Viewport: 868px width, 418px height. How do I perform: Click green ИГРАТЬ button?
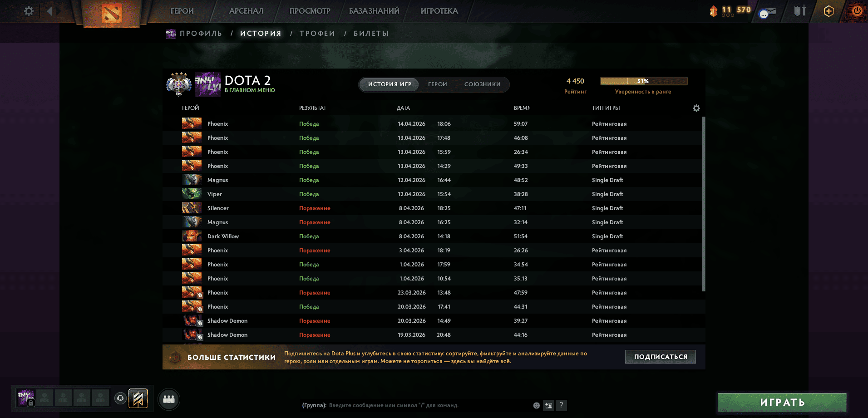(782, 402)
